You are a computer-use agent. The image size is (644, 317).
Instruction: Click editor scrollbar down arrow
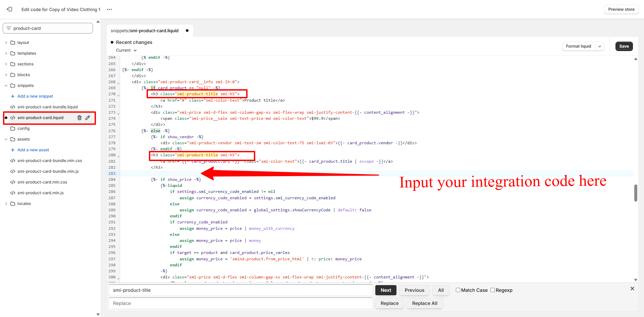[636, 280]
